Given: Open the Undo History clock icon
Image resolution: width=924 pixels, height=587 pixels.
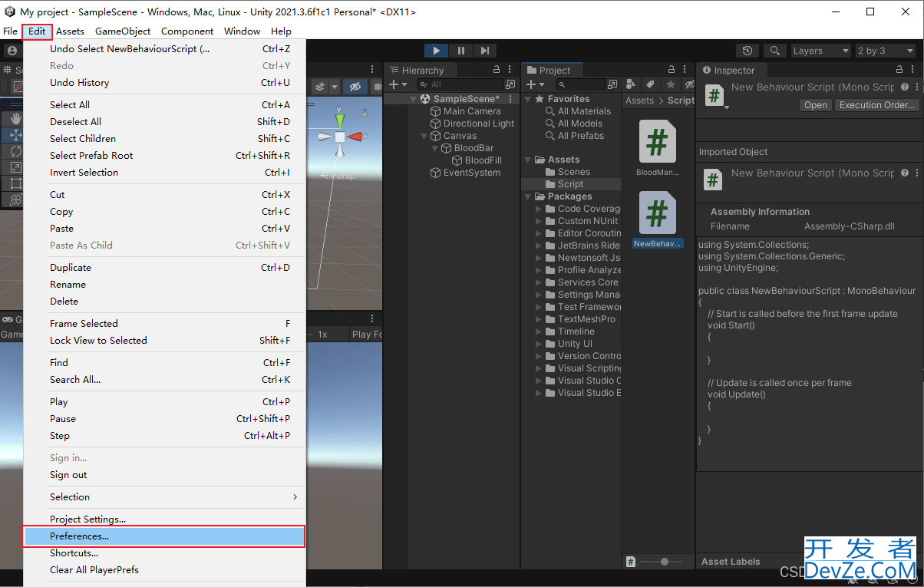Looking at the screenshot, I should pos(747,51).
